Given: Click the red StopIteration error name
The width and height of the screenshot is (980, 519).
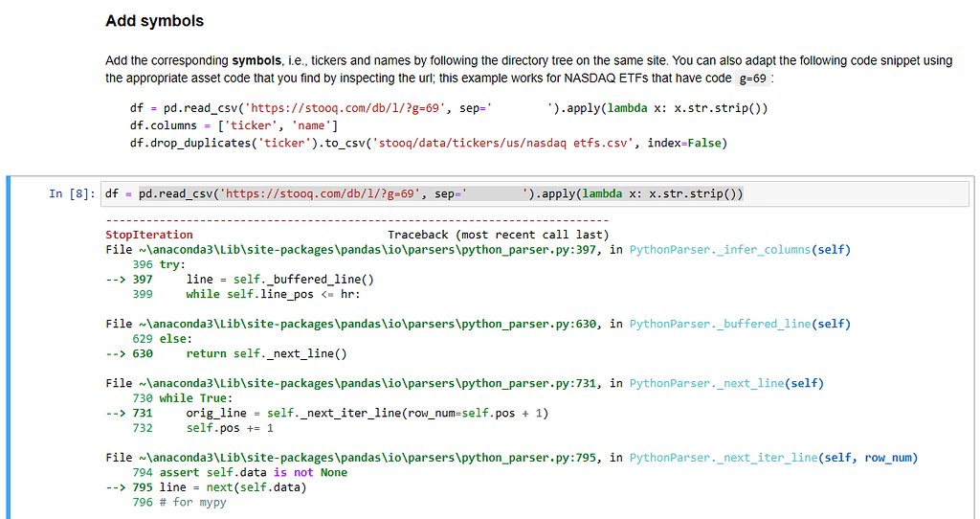Looking at the screenshot, I should coord(148,235).
